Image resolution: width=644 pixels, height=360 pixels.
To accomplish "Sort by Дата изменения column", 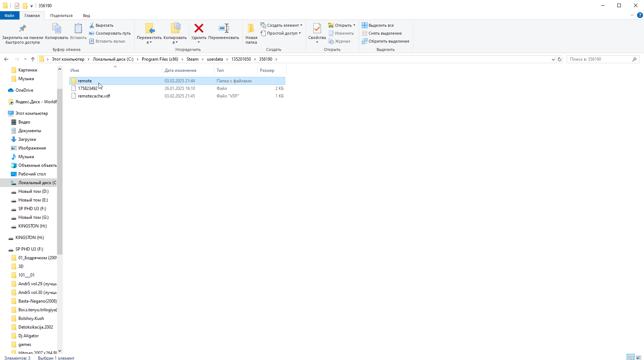I will 188,70.
